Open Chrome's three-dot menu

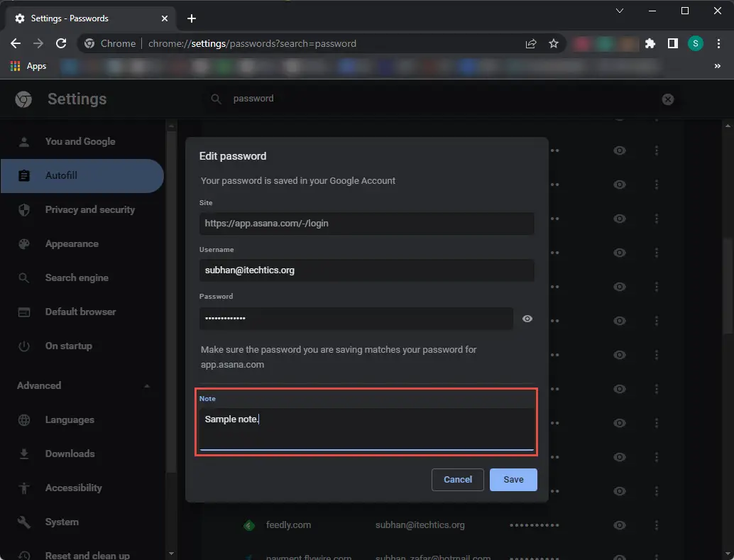pyautogui.click(x=718, y=43)
